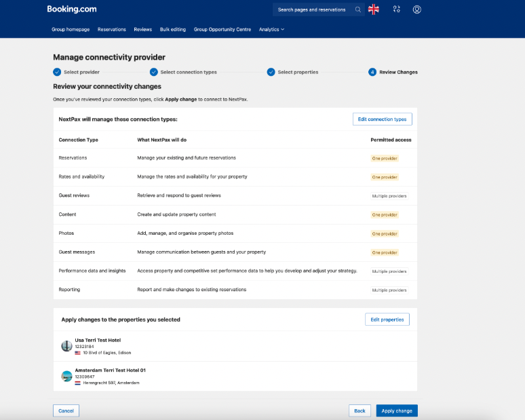The width and height of the screenshot is (525, 420).
Task: Click One provider badge in Rates and availability row
Action: pyautogui.click(x=385, y=177)
